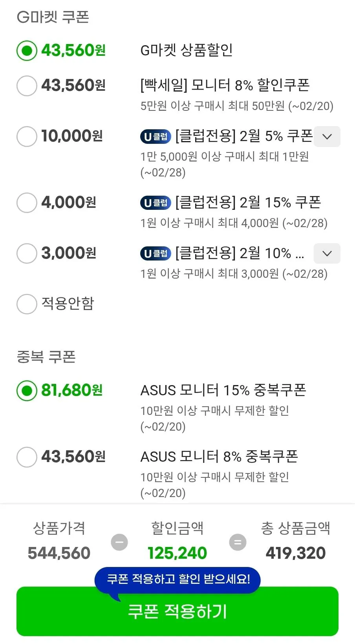This screenshot has width=355, height=644.
Task: Click the 할인금액 amount 125,240
Action: (177, 553)
